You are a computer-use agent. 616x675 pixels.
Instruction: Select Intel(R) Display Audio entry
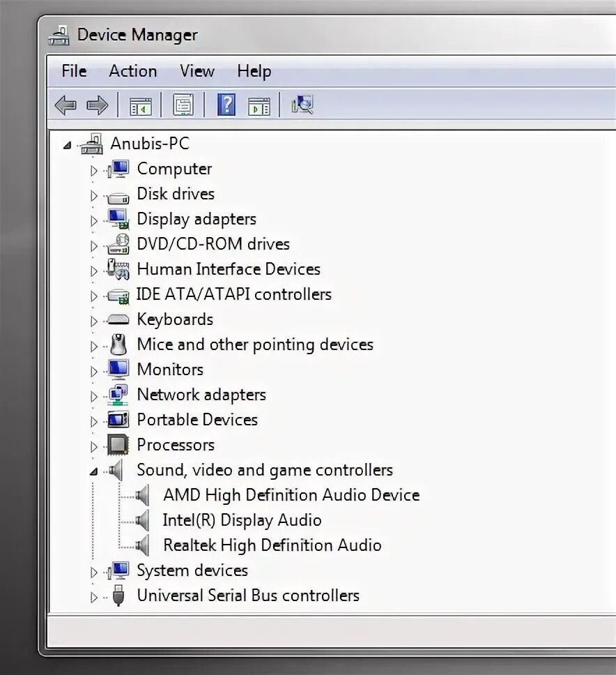tap(242, 520)
